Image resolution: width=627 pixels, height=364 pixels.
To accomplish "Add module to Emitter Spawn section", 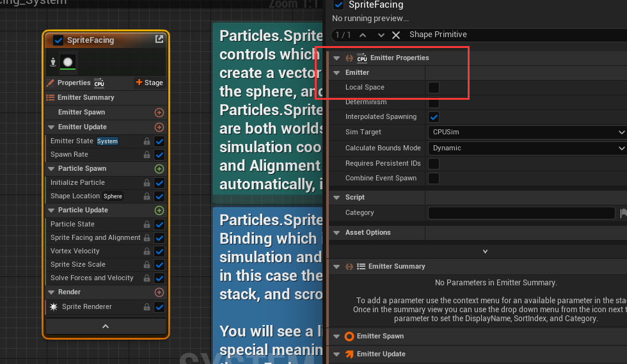I will [x=159, y=112].
